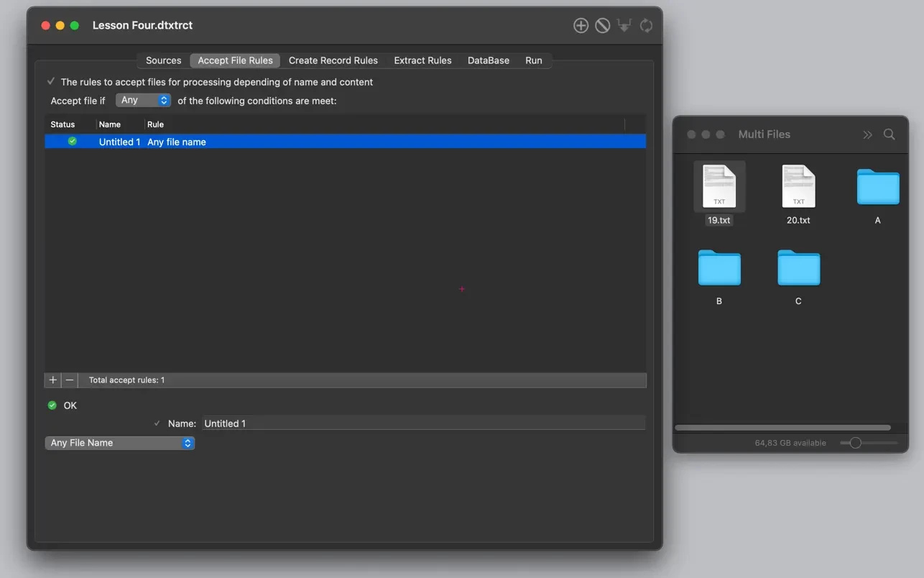Image resolution: width=924 pixels, height=578 pixels.
Task: Open the Any/All conditions dropdown
Action: (x=143, y=101)
